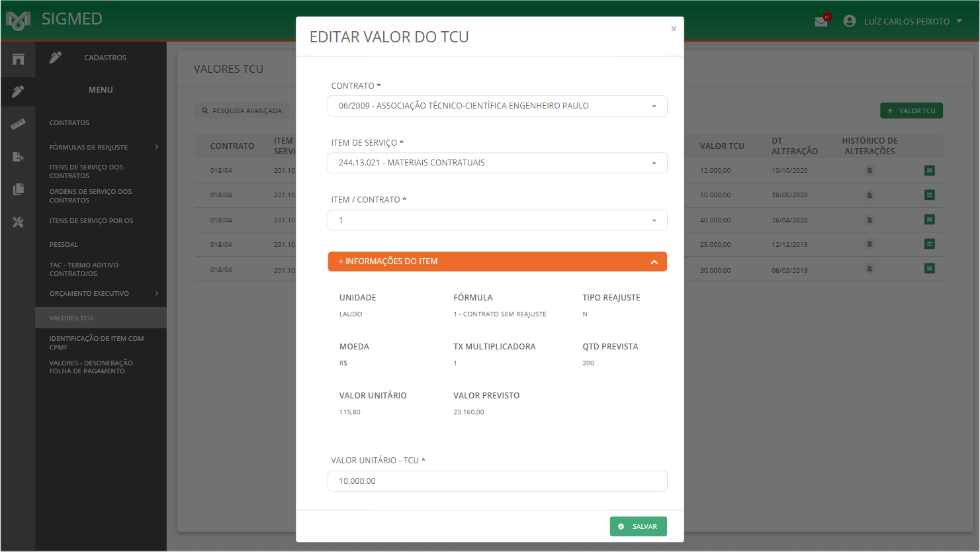Click the HISTÓRICO DE ALTERAÇÕES column header
980x552 pixels.
coord(869,146)
